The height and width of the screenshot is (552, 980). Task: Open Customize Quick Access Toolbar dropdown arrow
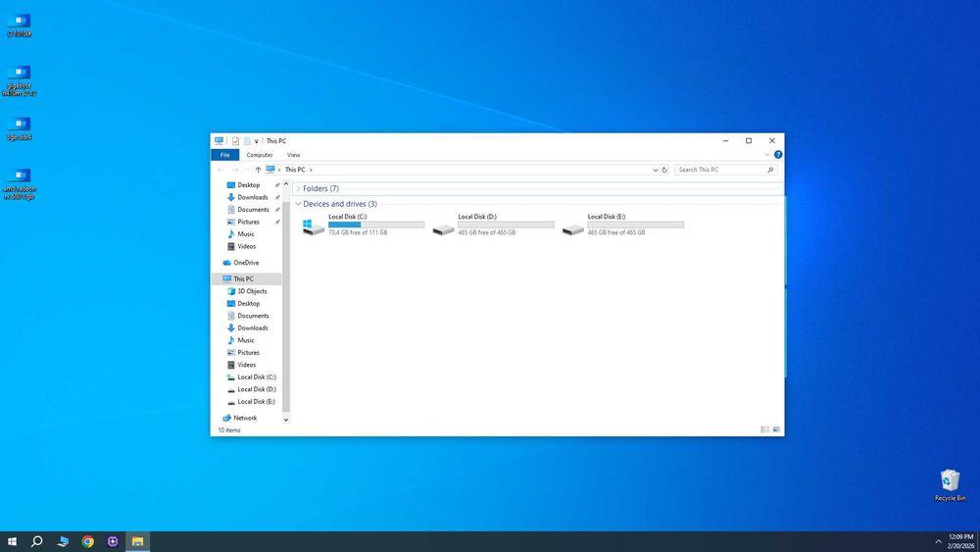(x=256, y=141)
